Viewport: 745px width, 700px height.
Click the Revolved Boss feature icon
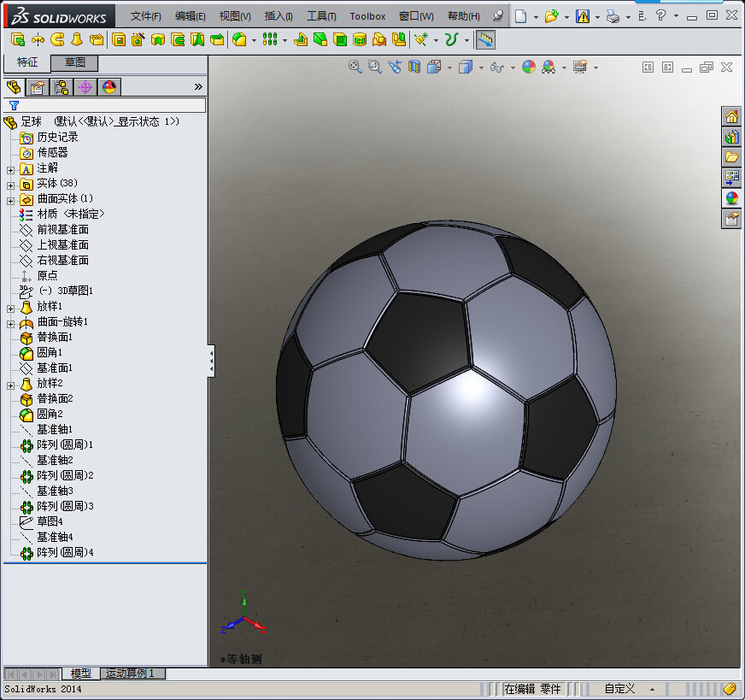38,40
